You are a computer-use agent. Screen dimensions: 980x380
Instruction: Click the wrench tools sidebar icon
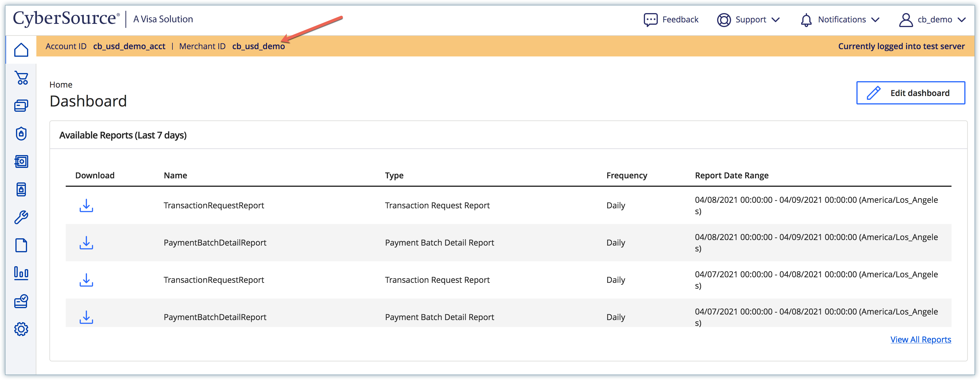[x=21, y=217]
